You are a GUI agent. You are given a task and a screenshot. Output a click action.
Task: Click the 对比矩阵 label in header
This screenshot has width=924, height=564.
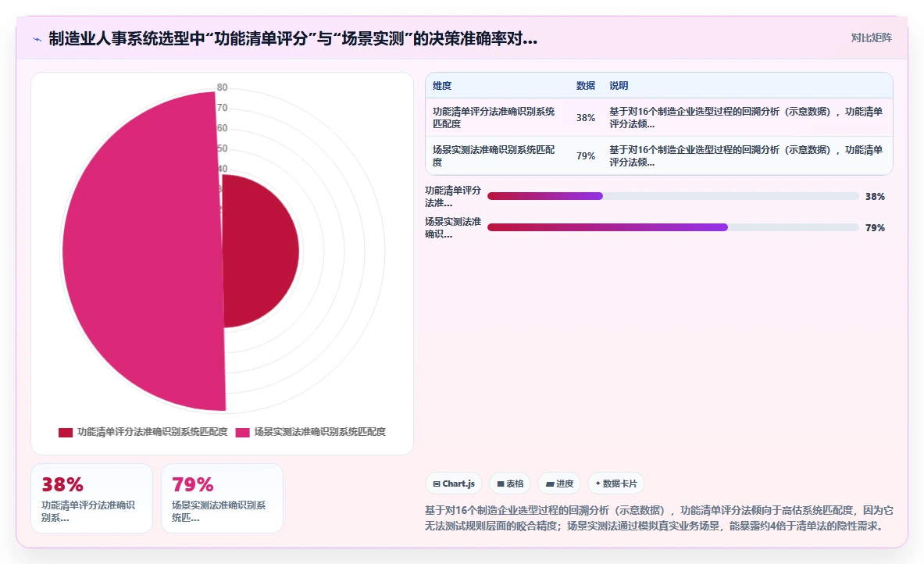click(x=871, y=37)
